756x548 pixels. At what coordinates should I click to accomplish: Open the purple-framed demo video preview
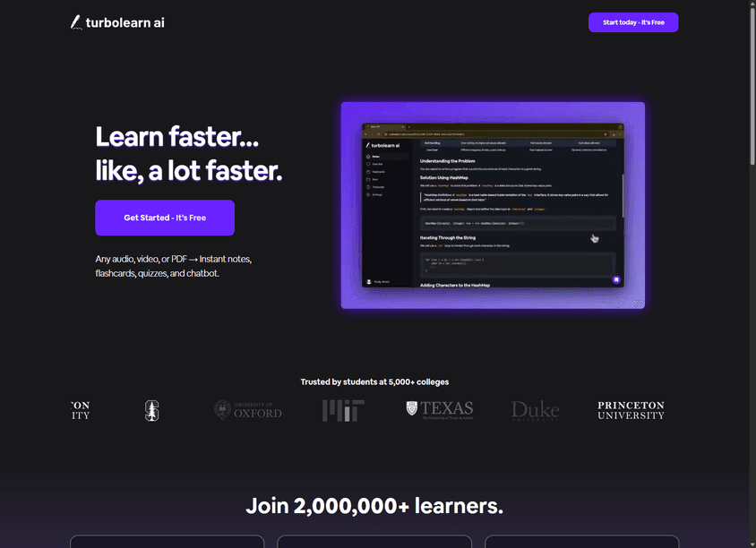pos(493,205)
